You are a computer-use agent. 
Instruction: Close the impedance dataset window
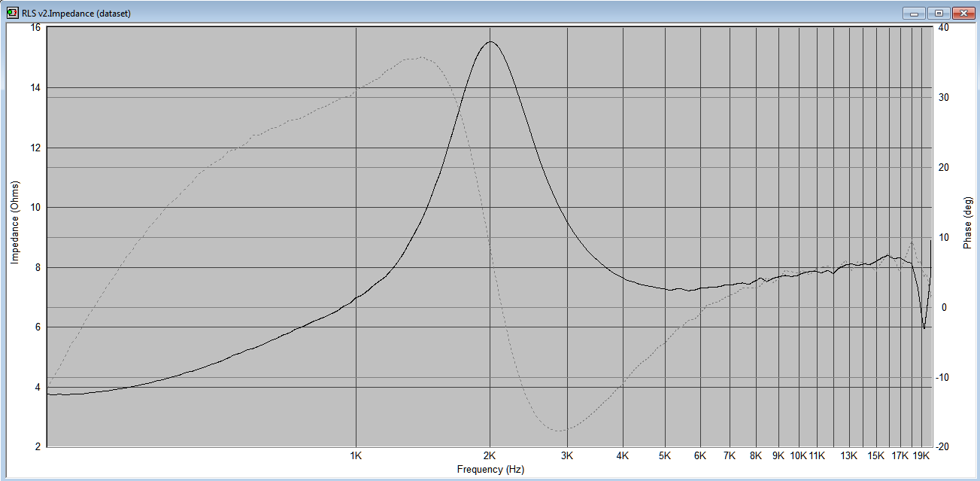pyautogui.click(x=963, y=13)
